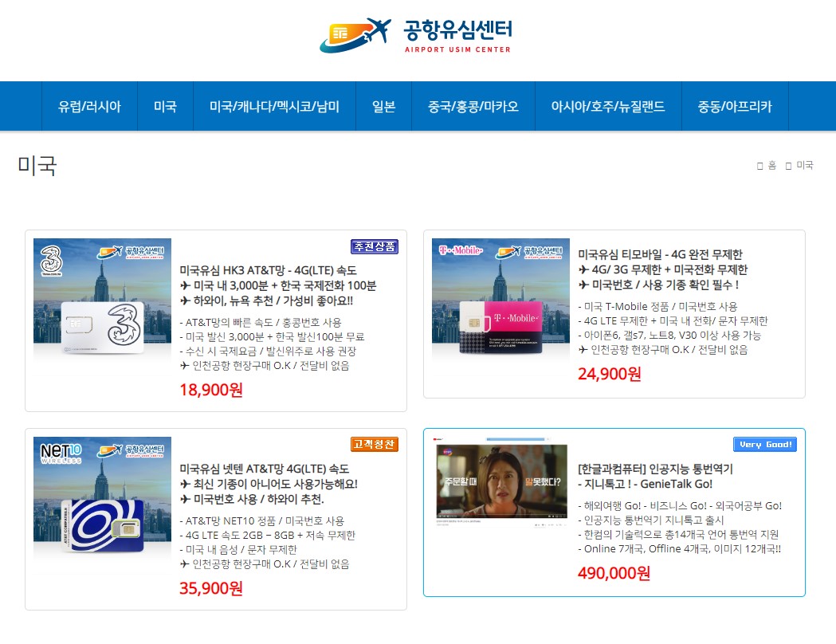Click '4G LTE 속도 2GB – 8GB + 저속 무제한'
836x644 pixels.
(270, 536)
